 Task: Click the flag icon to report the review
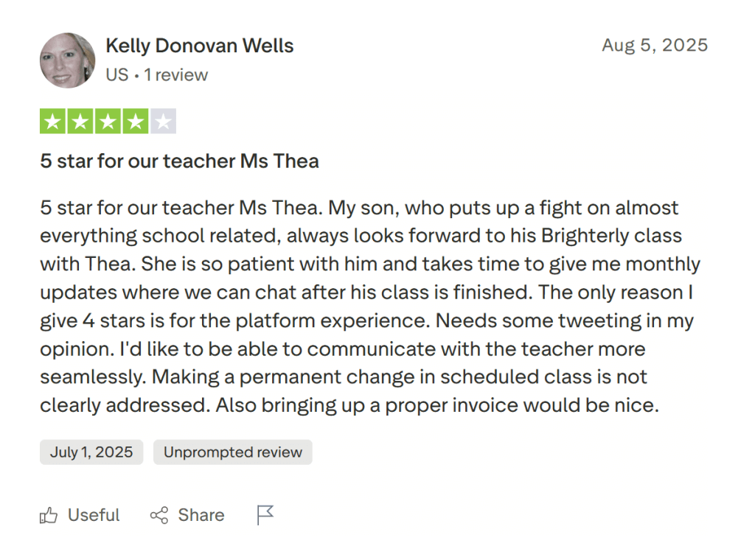point(264,514)
